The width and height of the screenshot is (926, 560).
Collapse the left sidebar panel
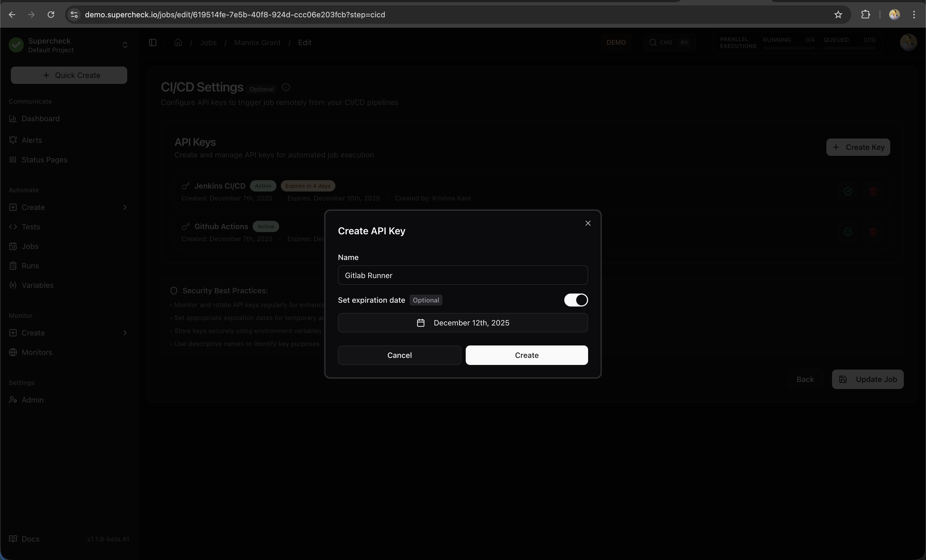click(x=153, y=42)
